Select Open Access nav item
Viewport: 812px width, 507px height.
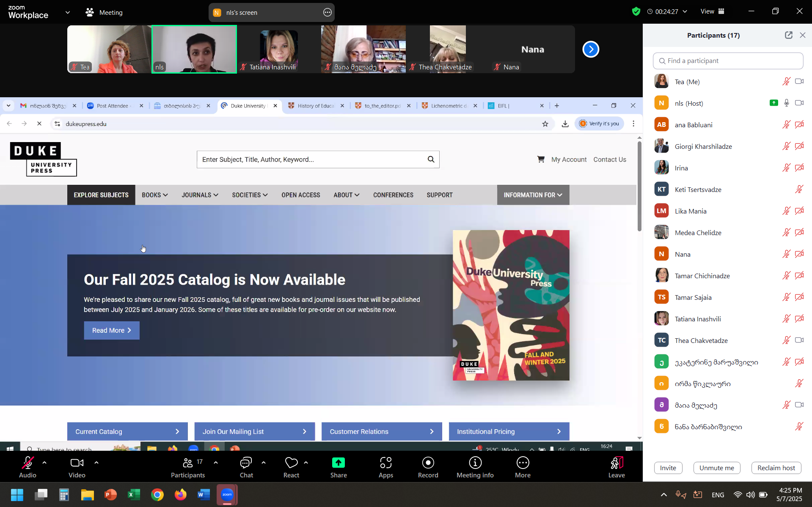point(300,195)
